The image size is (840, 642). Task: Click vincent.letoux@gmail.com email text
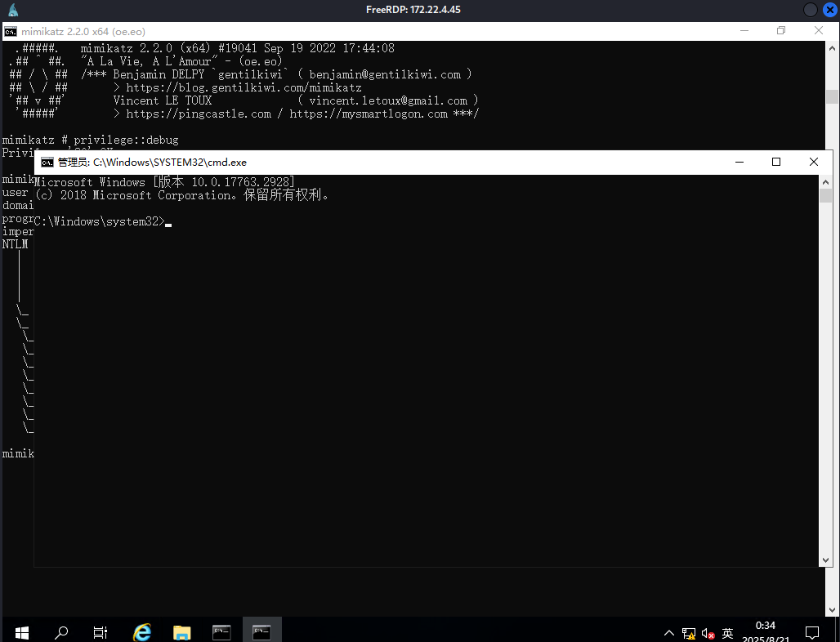[x=388, y=100]
